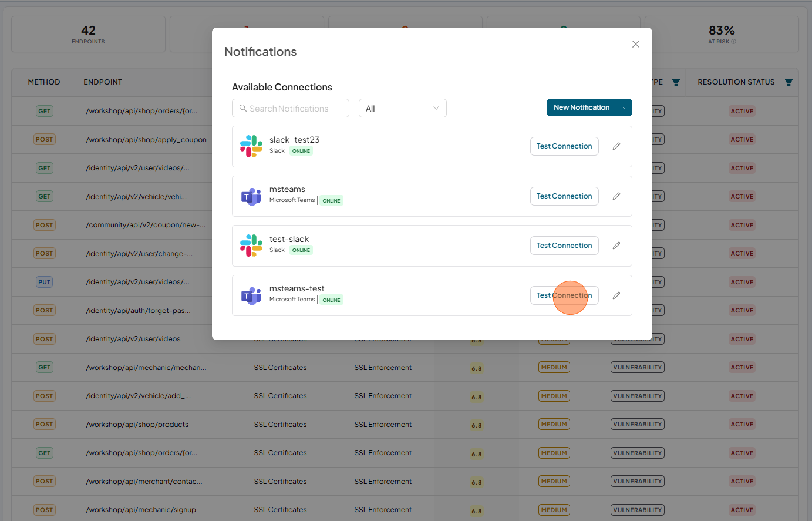Close the Notifications dialog
This screenshot has width=812, height=521.
tap(636, 44)
